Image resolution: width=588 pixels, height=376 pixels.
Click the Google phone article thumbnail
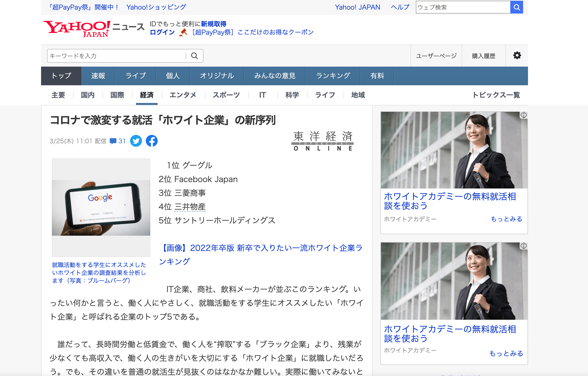tap(101, 208)
